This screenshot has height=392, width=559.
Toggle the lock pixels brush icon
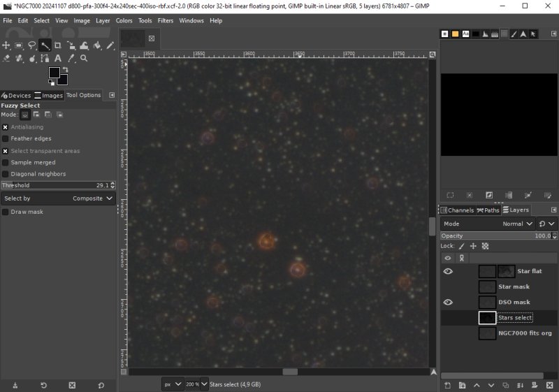[x=462, y=246]
